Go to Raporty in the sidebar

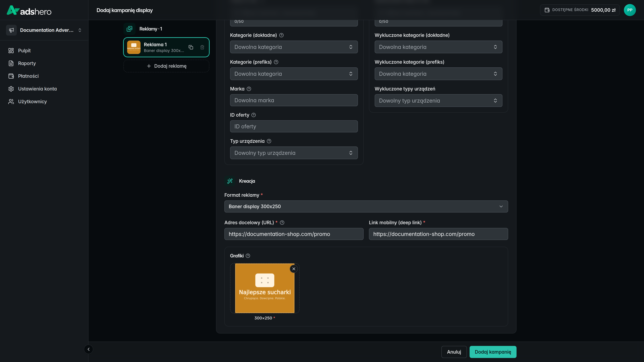[27, 64]
